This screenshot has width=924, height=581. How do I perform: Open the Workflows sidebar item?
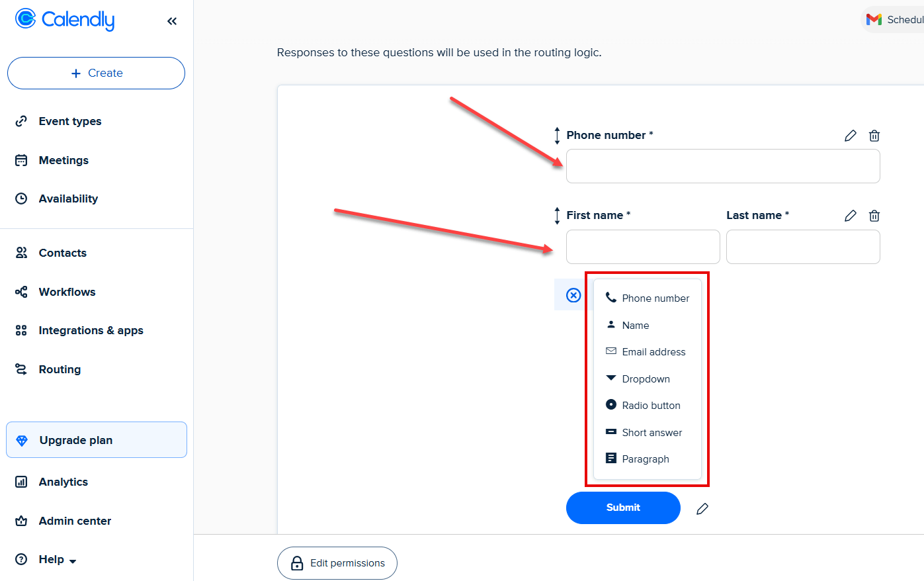pyautogui.click(x=67, y=292)
